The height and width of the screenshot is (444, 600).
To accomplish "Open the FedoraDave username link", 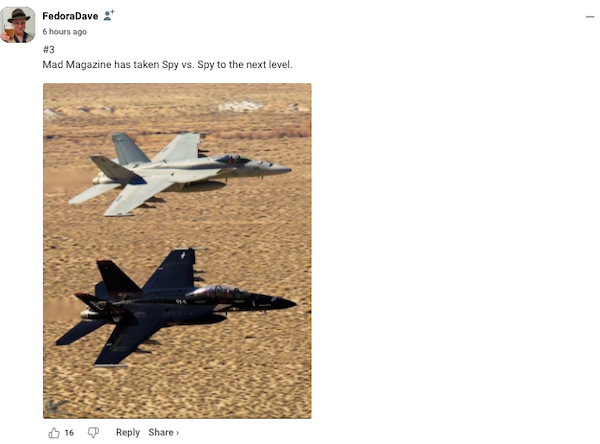I will [x=70, y=16].
